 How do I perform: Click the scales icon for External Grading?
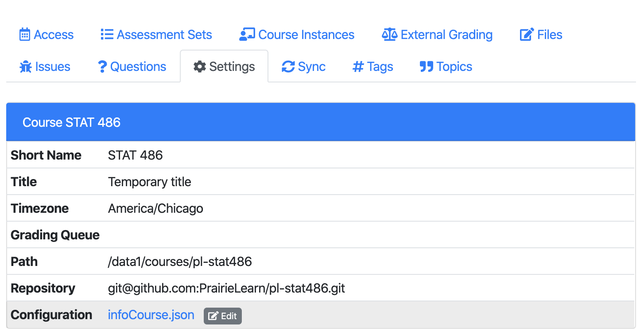pyautogui.click(x=389, y=34)
